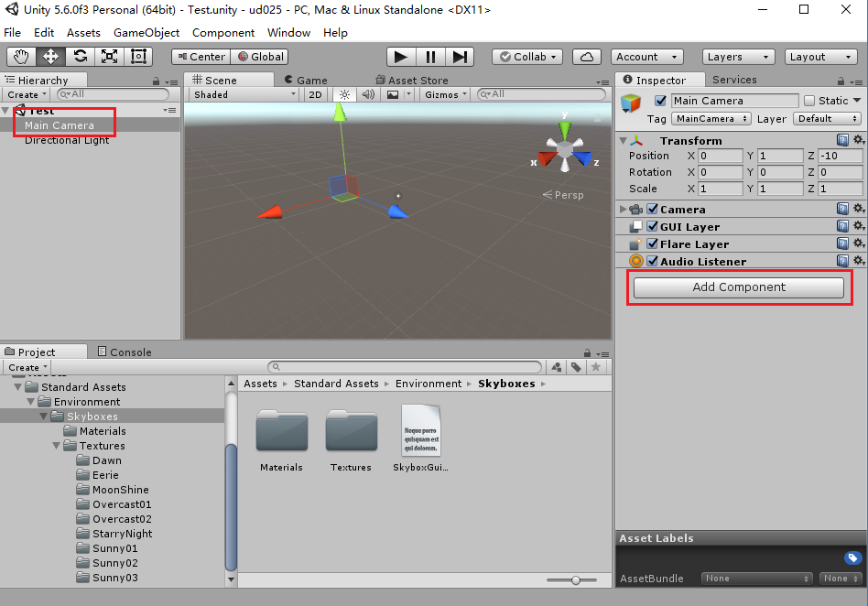Select the Rotate tool
The height and width of the screenshot is (606, 868).
pyautogui.click(x=81, y=57)
